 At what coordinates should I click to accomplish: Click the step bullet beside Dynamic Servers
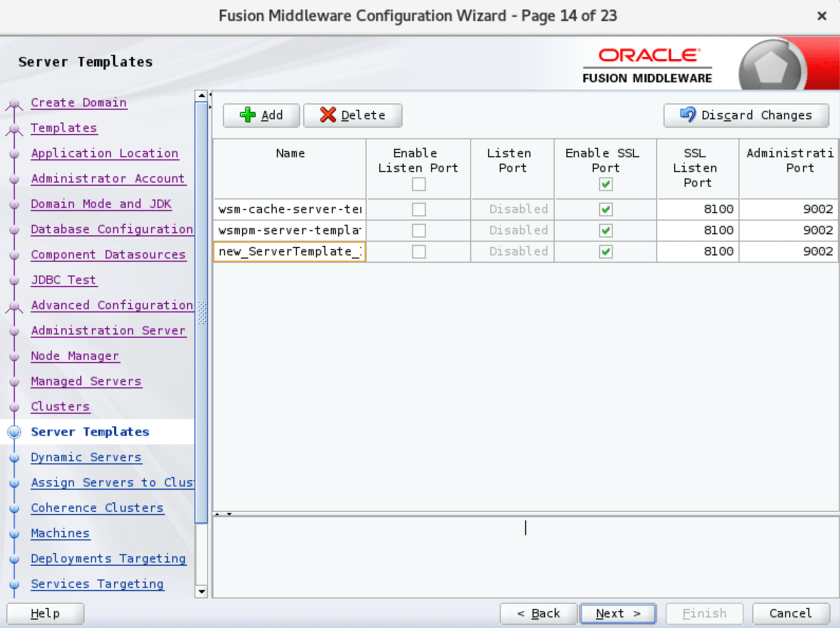coord(15,458)
